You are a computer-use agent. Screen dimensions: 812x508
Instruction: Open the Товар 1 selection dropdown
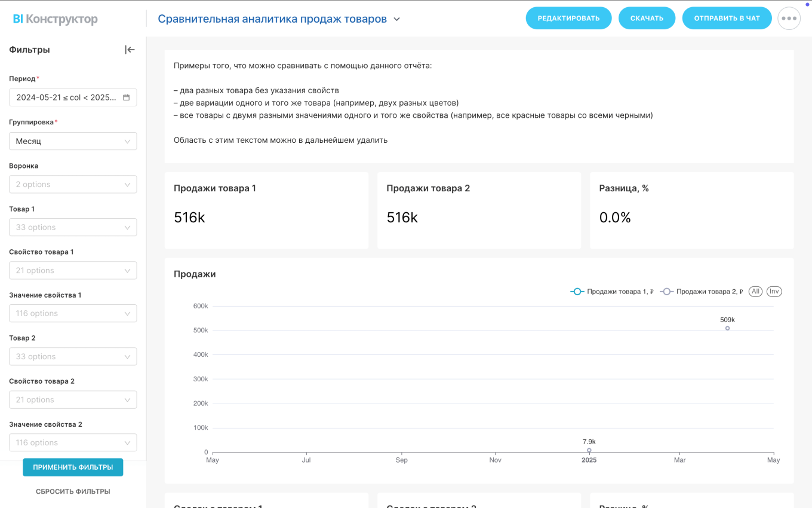point(73,227)
